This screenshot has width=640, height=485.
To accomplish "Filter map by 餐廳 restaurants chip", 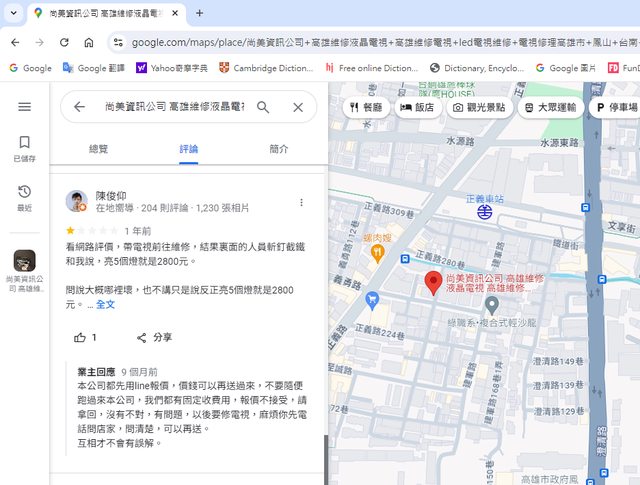I will point(366,107).
